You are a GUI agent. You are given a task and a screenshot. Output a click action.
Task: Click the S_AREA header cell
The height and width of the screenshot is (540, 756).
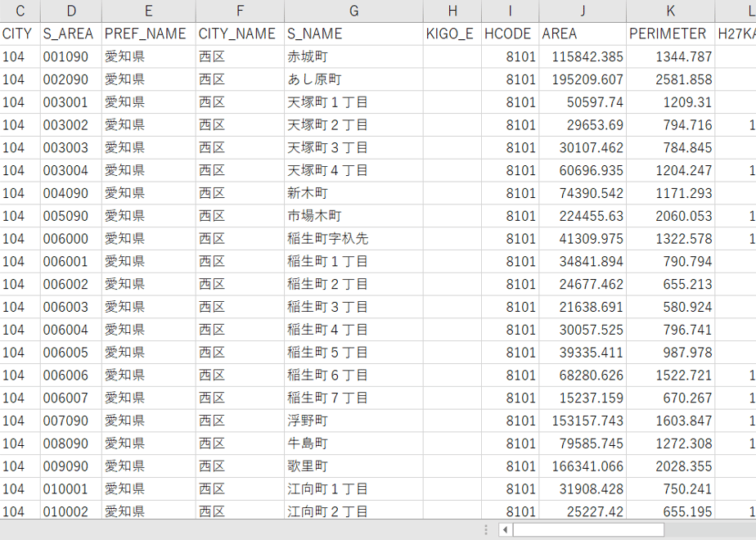71,34
